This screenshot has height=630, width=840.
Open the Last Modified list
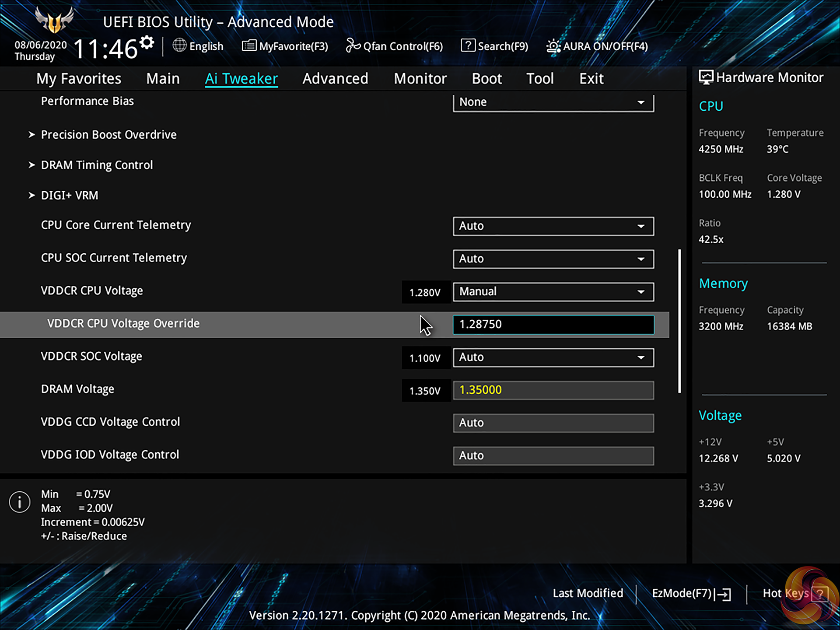click(x=588, y=593)
